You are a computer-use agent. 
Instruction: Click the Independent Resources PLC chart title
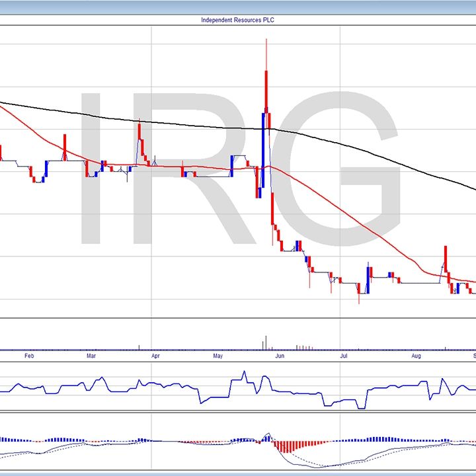point(237,20)
